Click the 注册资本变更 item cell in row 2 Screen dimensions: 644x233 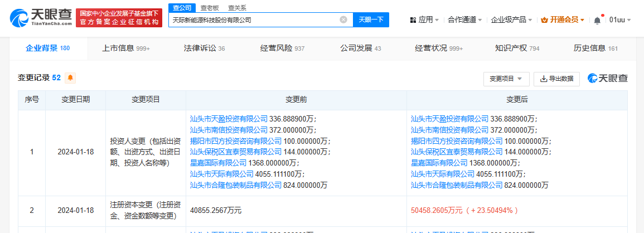point(146,210)
